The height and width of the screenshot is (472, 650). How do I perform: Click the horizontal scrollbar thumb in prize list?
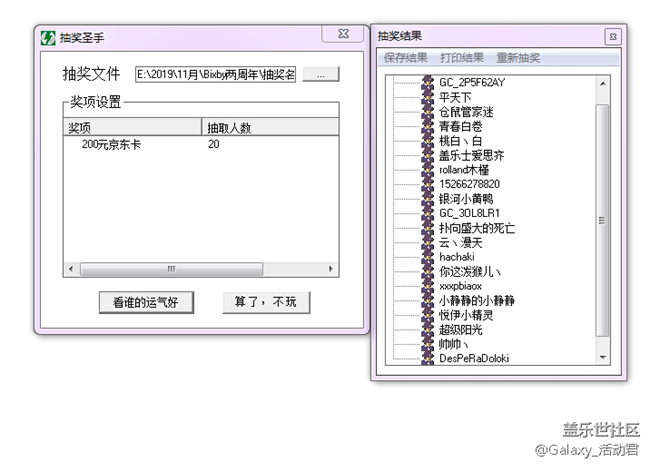point(172,269)
